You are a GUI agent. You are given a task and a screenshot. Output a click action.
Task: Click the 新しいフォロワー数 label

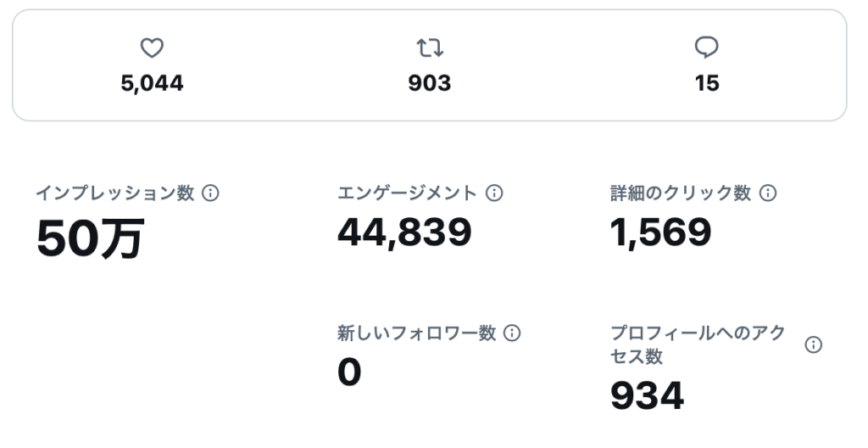tap(416, 333)
